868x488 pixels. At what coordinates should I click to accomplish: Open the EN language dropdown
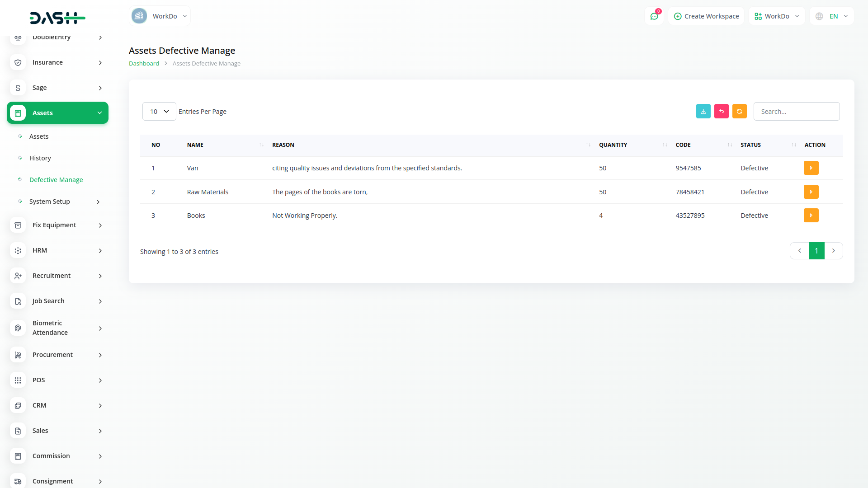[x=832, y=16]
